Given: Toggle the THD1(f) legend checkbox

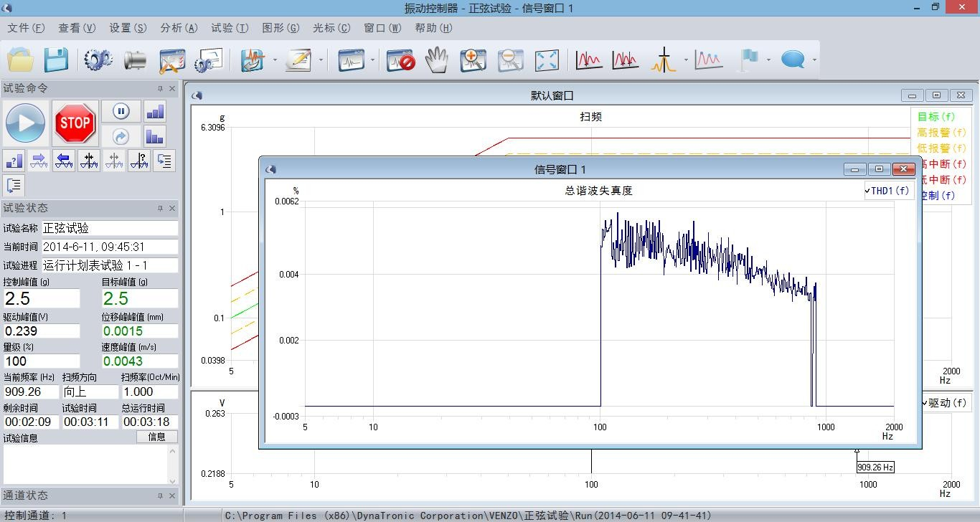Looking at the screenshot, I should [x=867, y=191].
